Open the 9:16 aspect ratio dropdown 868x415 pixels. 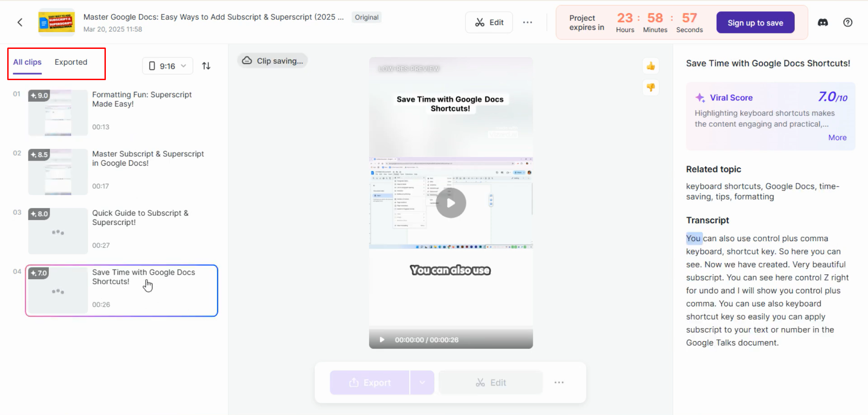click(x=167, y=66)
